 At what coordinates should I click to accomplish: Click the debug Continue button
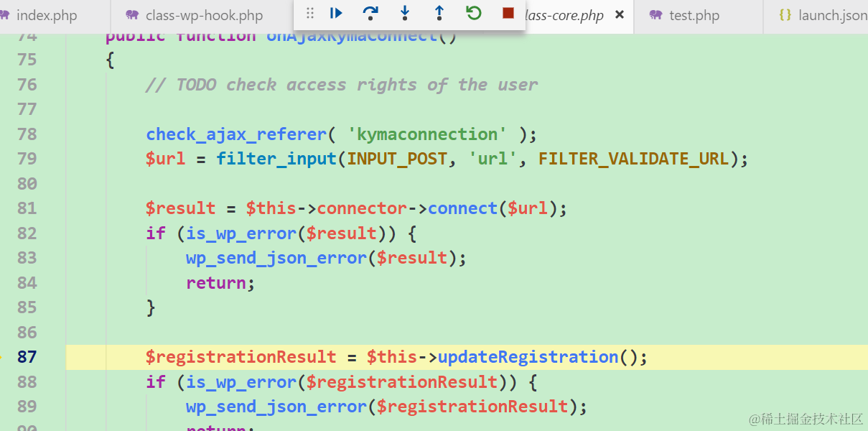coord(336,13)
